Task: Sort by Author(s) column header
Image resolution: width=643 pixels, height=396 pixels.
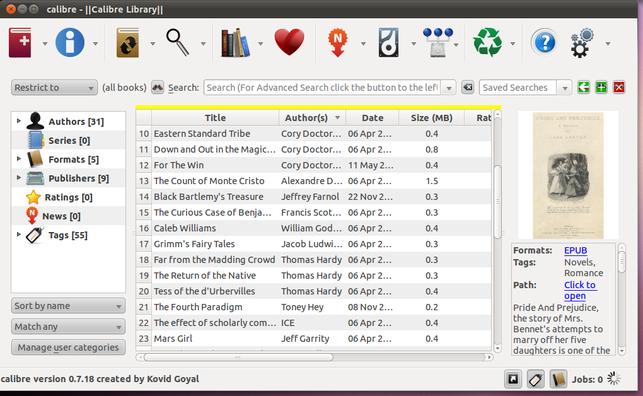Action: click(x=312, y=118)
